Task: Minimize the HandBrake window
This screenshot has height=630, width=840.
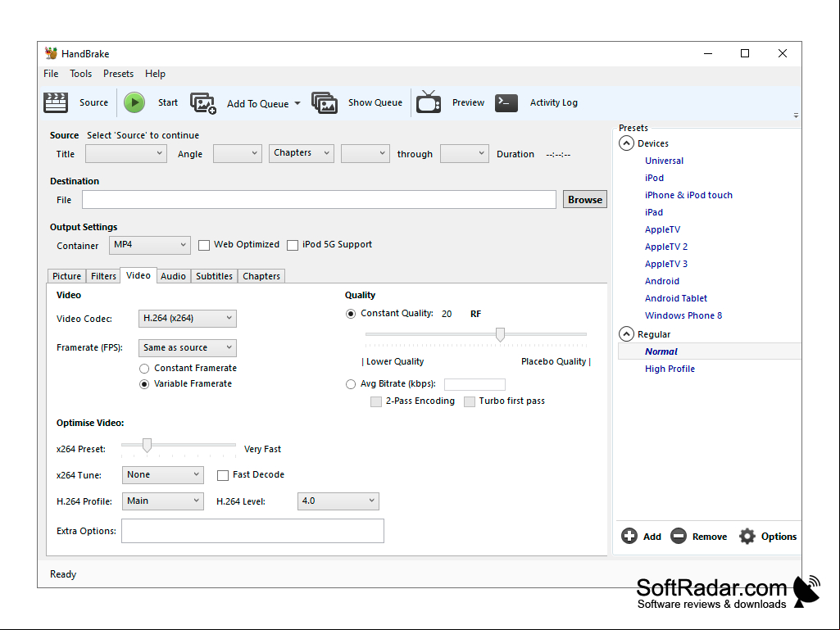Action: (708, 53)
